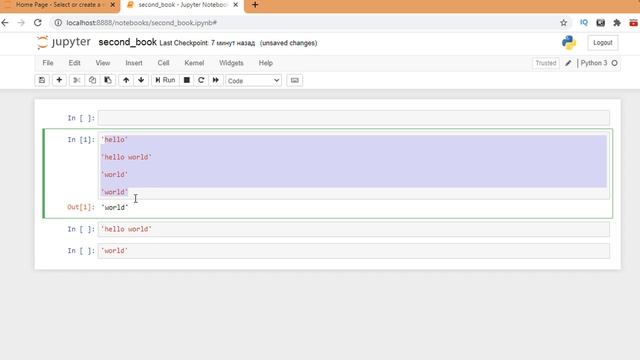
Task: Click the 'hello' line in the selected cell
Action: 114,140
